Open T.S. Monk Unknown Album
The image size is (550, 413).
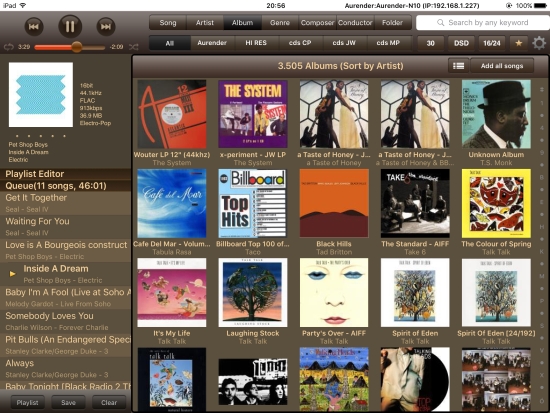[496, 114]
